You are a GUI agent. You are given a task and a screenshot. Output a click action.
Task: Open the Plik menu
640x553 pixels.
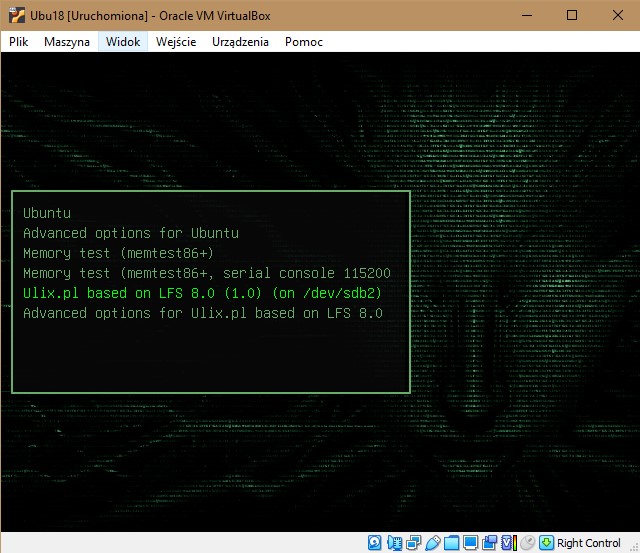pyautogui.click(x=19, y=42)
